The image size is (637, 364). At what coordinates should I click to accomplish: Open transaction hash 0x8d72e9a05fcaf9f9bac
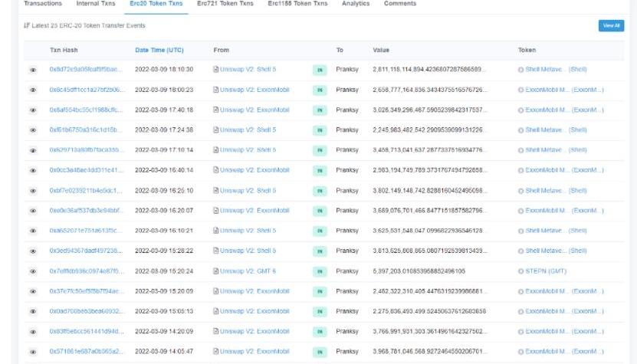point(85,69)
